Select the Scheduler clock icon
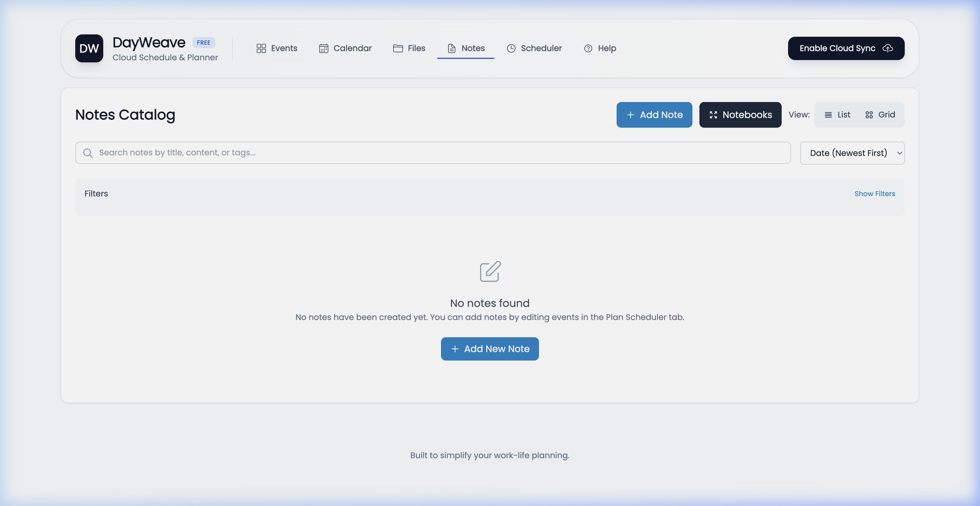980x506 pixels. point(511,48)
